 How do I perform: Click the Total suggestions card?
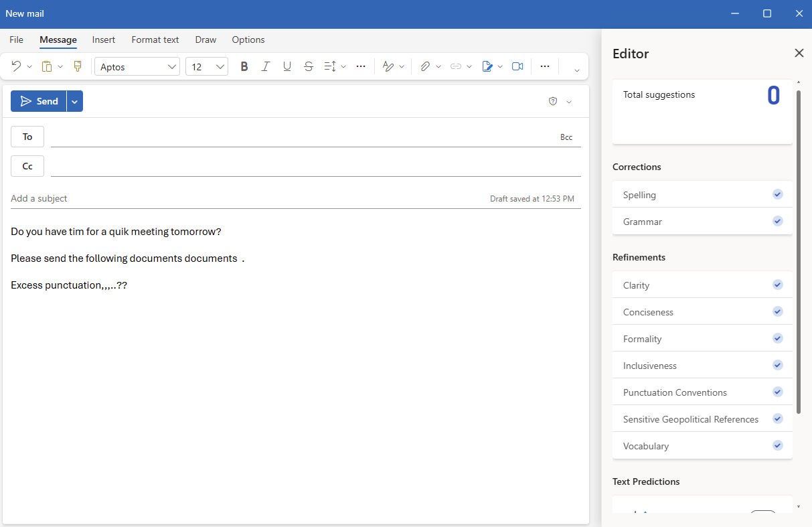(702, 112)
